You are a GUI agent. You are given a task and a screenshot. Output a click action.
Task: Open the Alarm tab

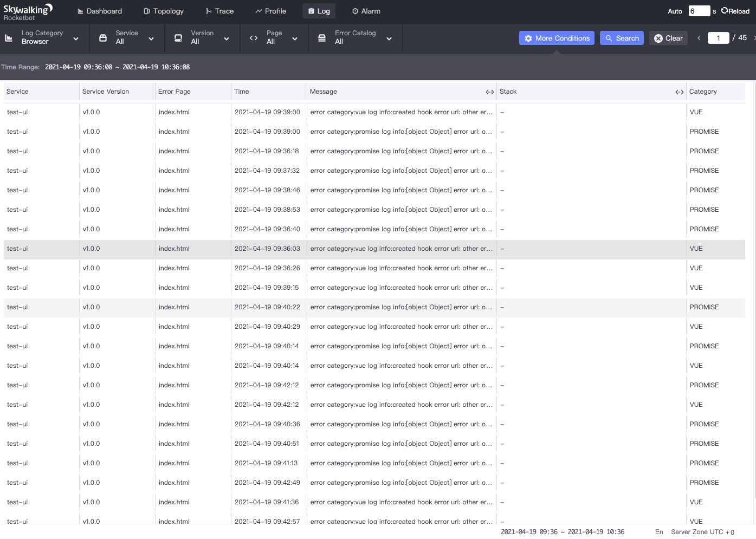[366, 11]
